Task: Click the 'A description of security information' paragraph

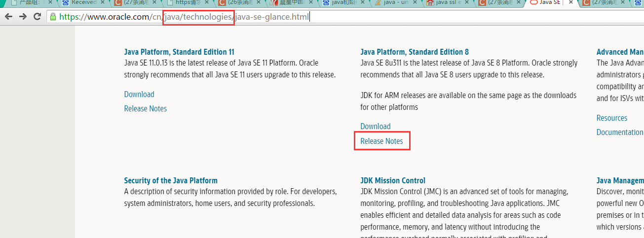Action: coord(230,197)
